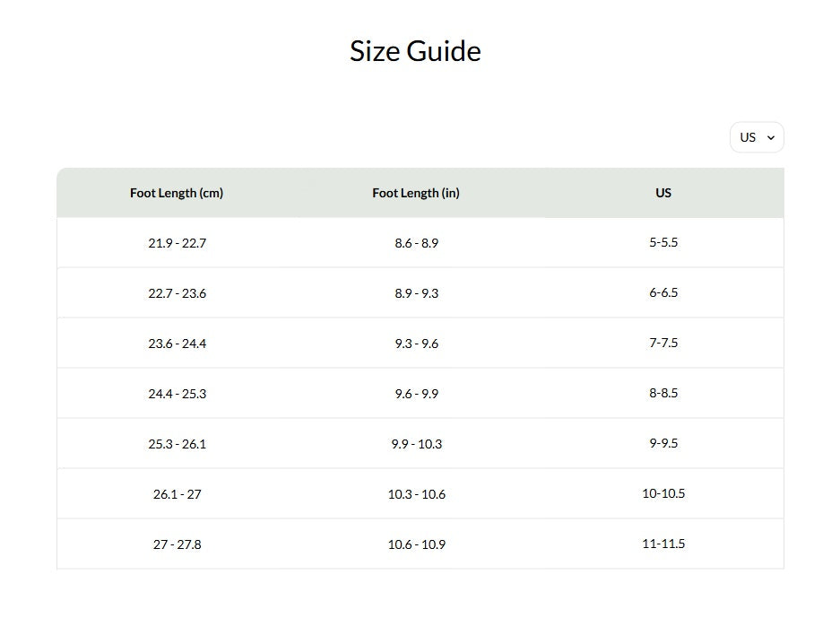840x618 pixels.
Task: Click the Foot Length (cm) column header
Action: 177,192
